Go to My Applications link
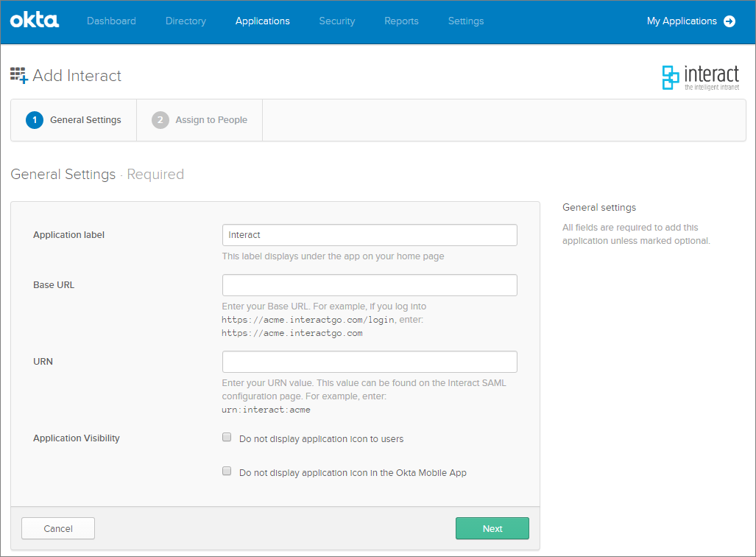756x557 pixels. 682,21
